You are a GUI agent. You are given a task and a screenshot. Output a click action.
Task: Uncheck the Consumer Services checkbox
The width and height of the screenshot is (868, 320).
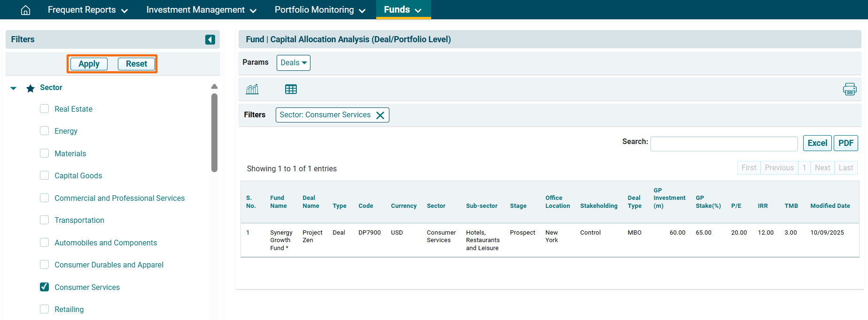coord(45,287)
